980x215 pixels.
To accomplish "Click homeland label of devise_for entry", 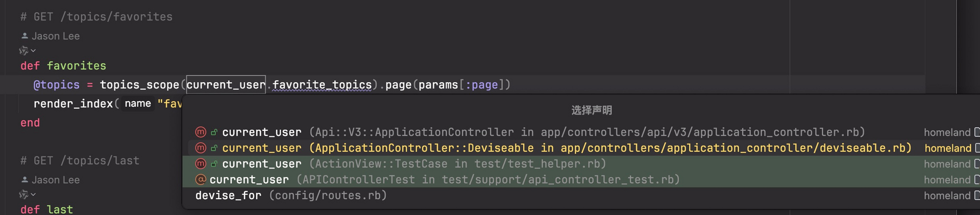I will pyautogui.click(x=947, y=196).
